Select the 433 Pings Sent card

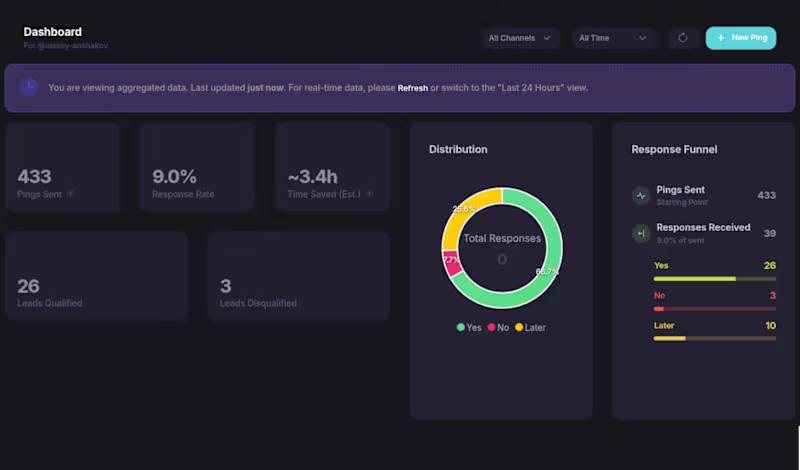pos(62,167)
